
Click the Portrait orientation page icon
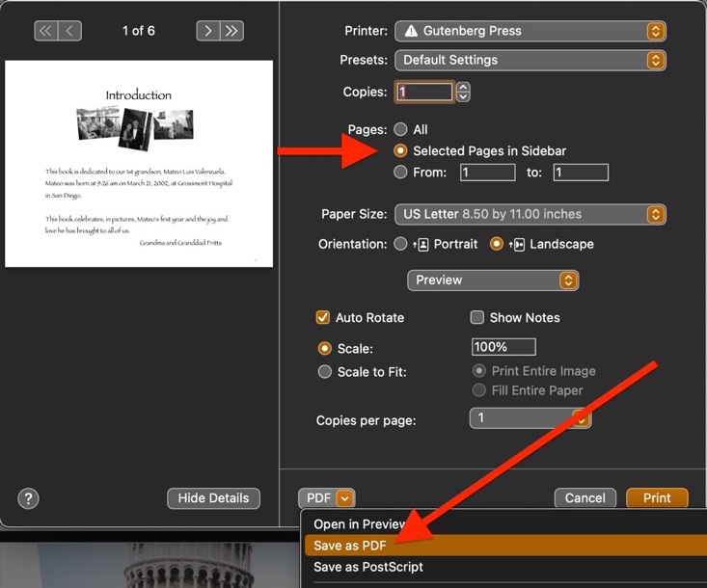[421, 245]
